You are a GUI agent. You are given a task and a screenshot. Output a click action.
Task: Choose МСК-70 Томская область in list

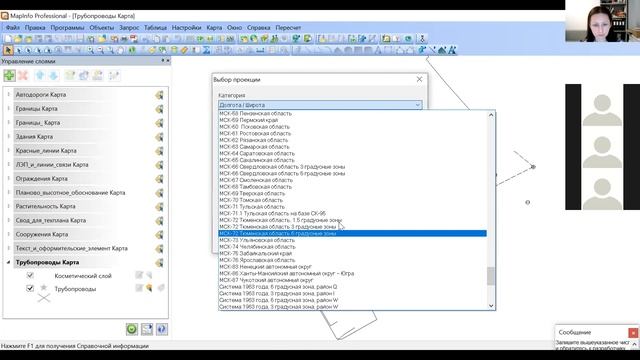pos(353,200)
